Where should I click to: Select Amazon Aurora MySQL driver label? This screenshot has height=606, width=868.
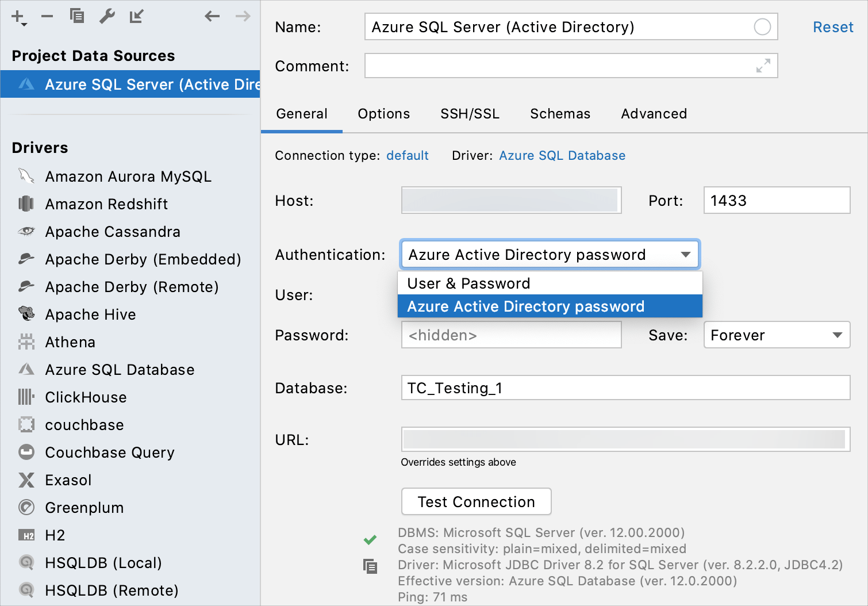[128, 177]
